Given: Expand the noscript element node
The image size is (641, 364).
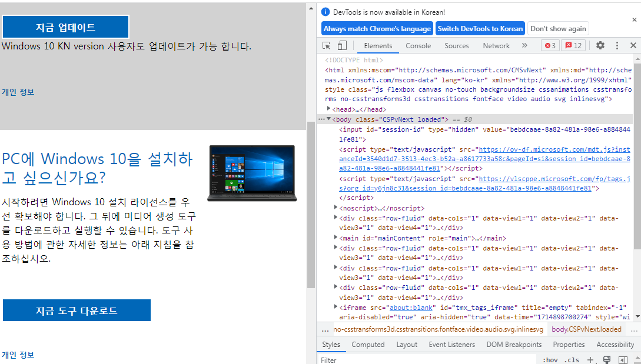Looking at the screenshot, I should pos(336,208).
